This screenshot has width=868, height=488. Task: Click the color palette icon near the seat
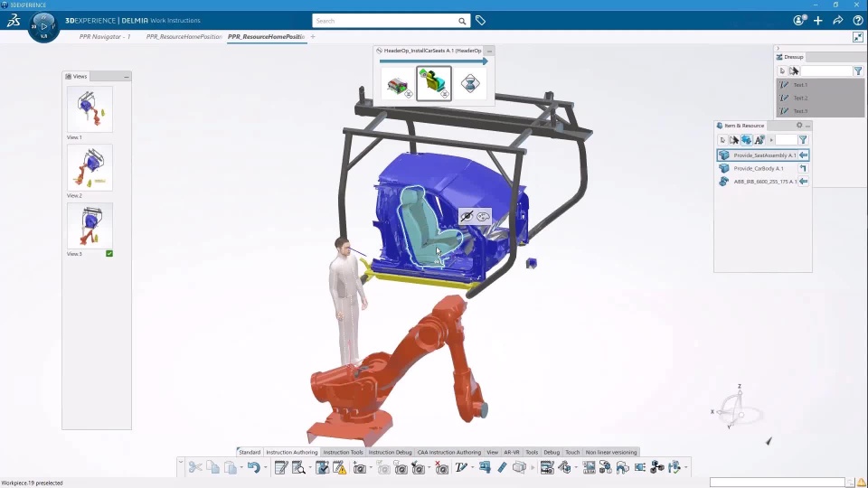point(483,216)
